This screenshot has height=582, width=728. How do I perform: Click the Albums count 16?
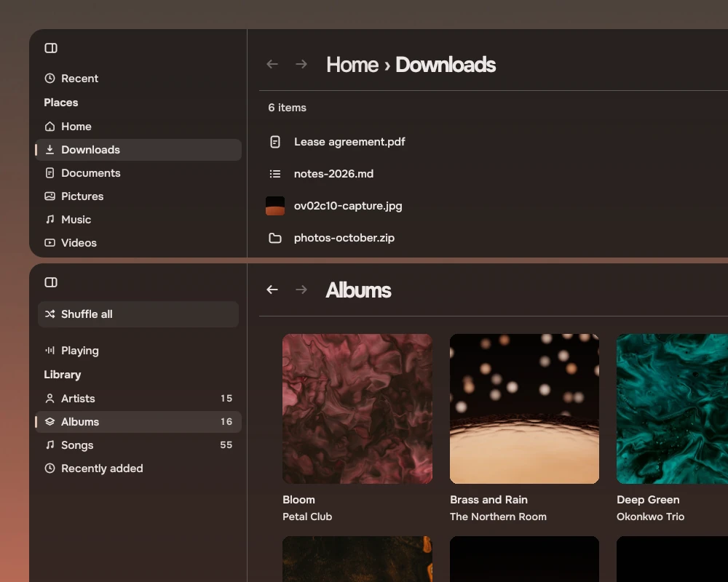click(226, 421)
